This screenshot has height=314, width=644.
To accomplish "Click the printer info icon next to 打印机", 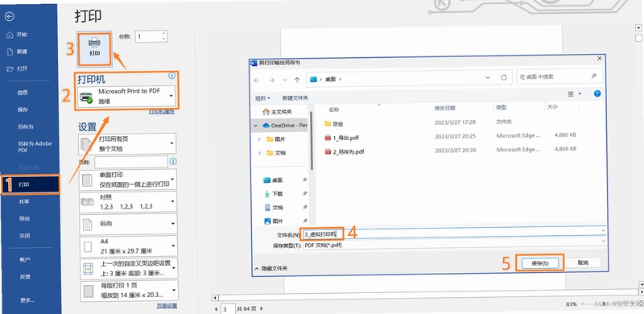I will tap(171, 76).
